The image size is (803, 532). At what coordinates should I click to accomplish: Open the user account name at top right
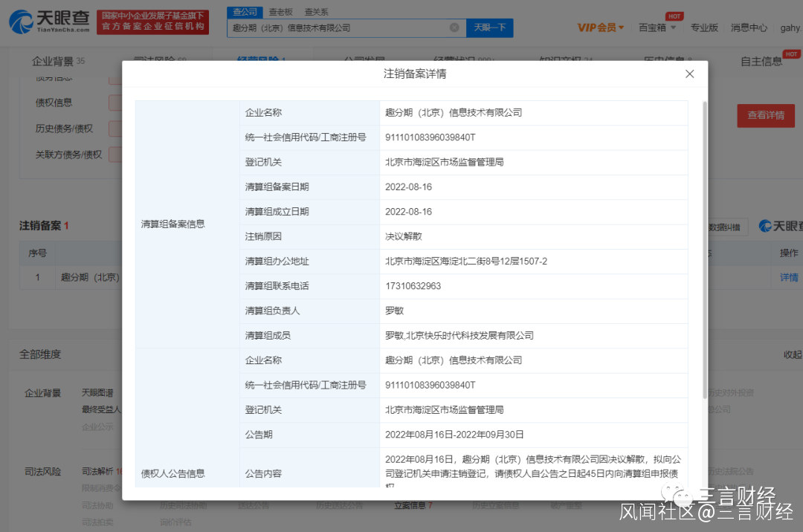pyautogui.click(x=790, y=27)
